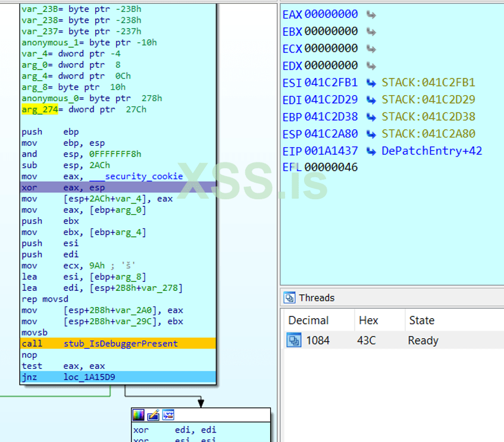The height and width of the screenshot is (442, 504).
Task: Select the xor edi, edi line
Action: point(175,430)
